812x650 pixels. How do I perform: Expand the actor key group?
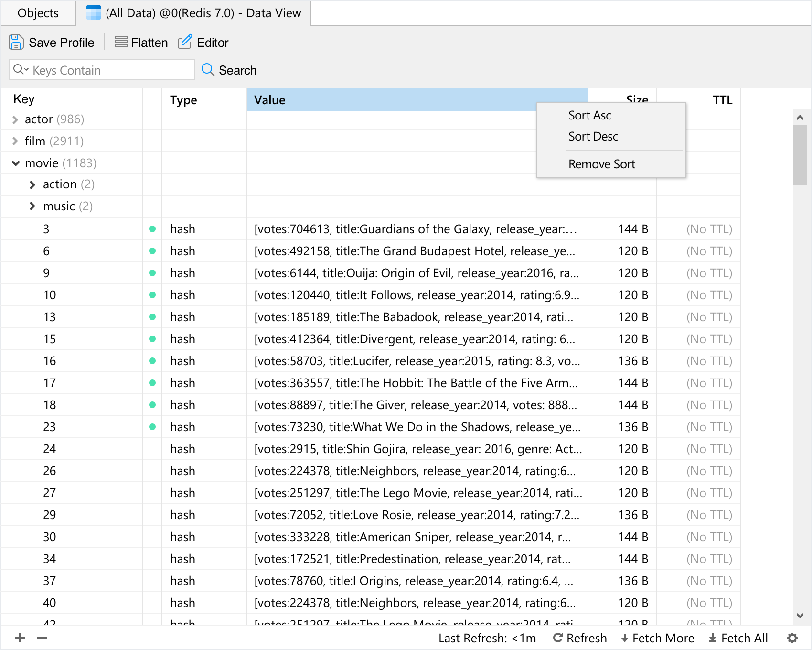15,119
